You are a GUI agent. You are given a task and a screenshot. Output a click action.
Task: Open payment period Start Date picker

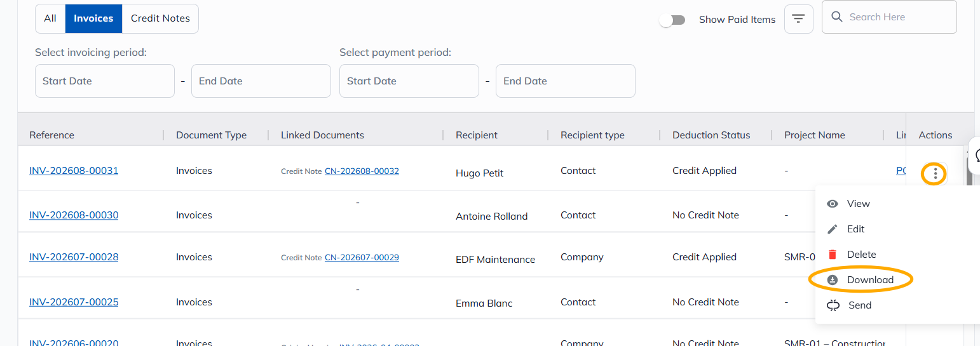pyautogui.click(x=409, y=81)
